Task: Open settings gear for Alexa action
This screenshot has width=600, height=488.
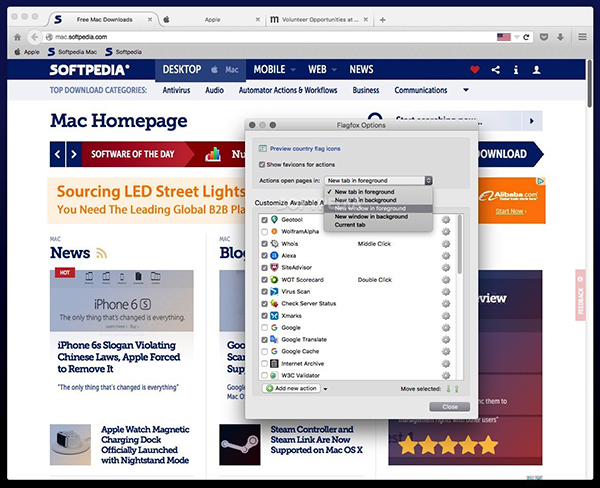Action: pos(446,256)
